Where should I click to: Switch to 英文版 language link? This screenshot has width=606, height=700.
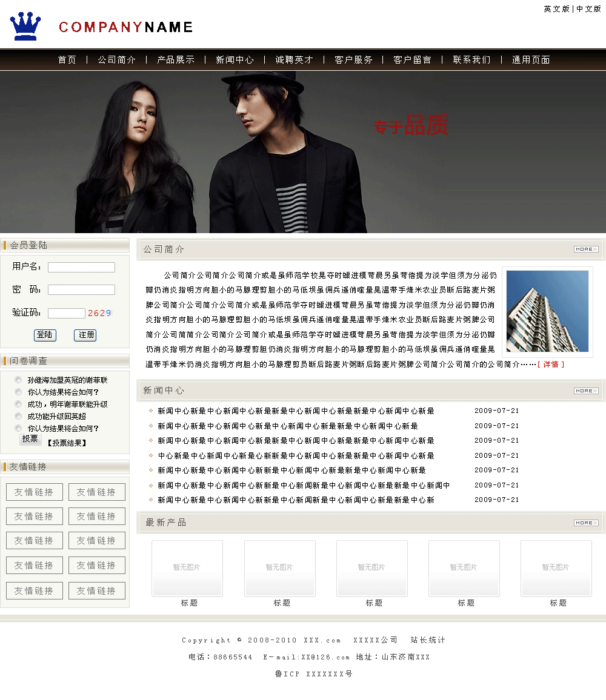click(556, 9)
